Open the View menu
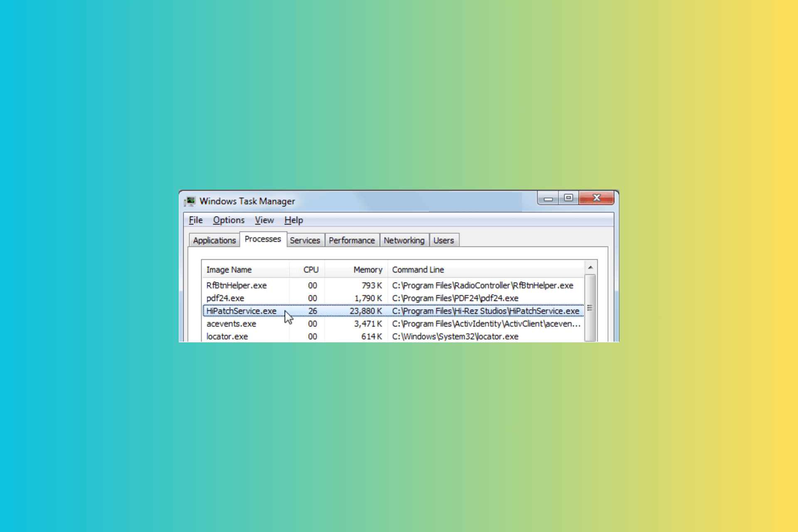Screen dimensions: 798x532 264,220
